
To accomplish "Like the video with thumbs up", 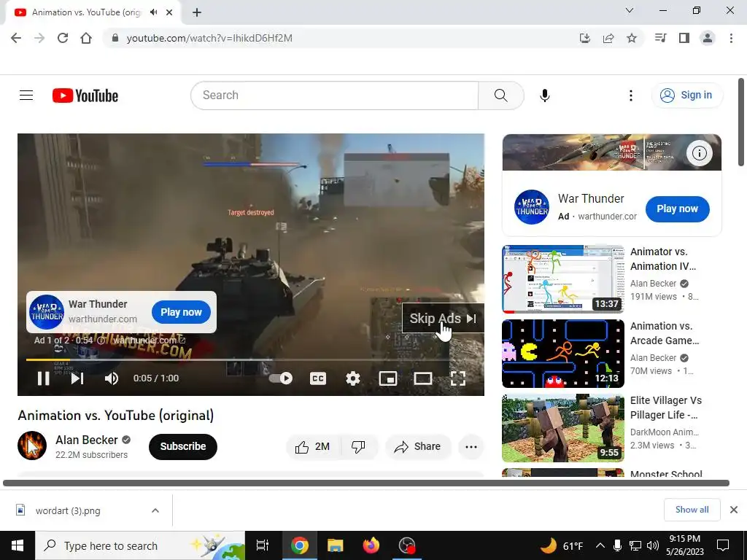I will pos(313,447).
